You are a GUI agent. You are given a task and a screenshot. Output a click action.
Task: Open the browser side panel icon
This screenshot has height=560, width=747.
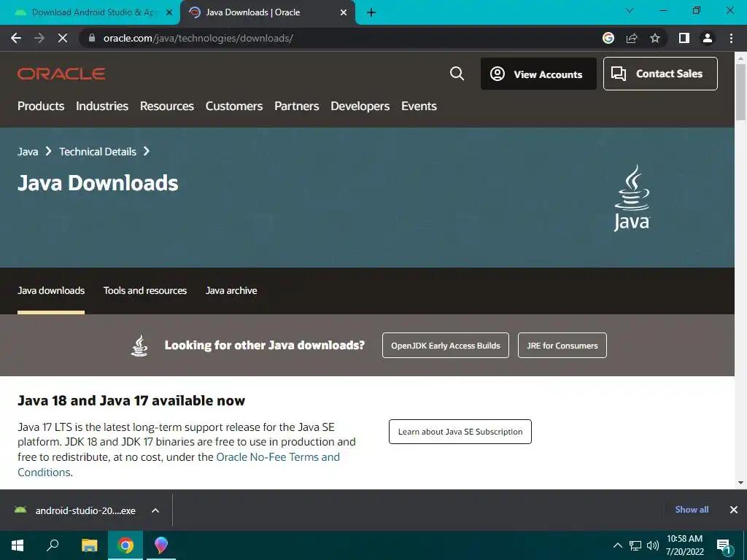pyautogui.click(x=684, y=38)
